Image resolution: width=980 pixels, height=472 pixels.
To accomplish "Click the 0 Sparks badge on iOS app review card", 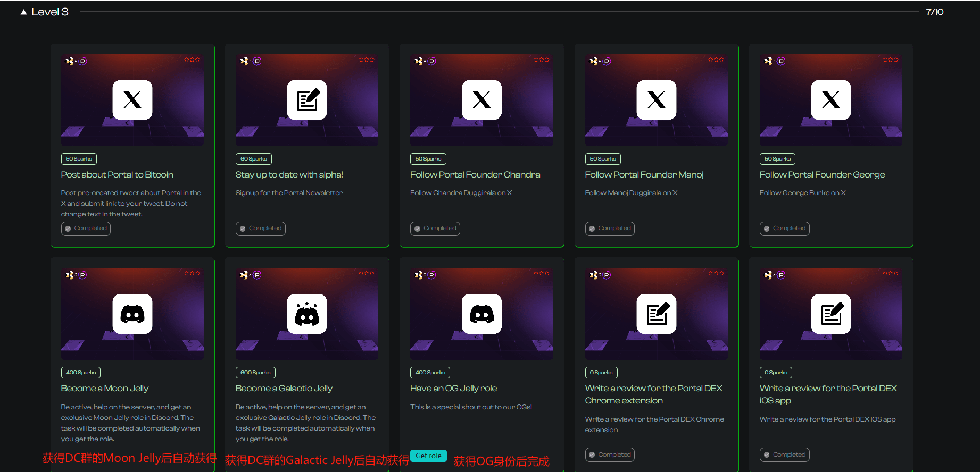I will tap(776, 373).
